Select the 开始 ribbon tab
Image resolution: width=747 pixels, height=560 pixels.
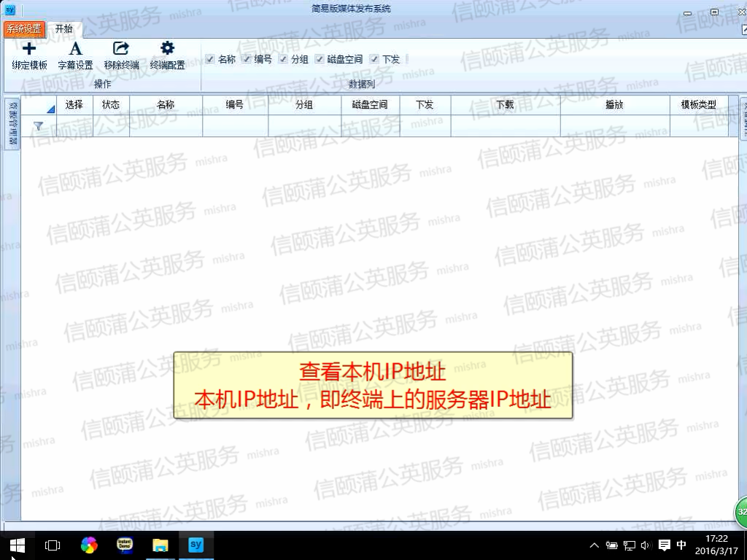[64, 29]
